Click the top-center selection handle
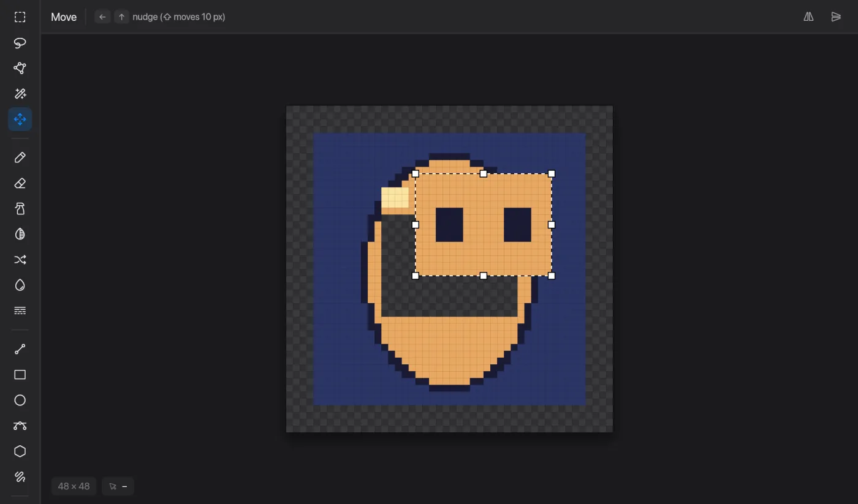The height and width of the screenshot is (504, 858). (484, 174)
